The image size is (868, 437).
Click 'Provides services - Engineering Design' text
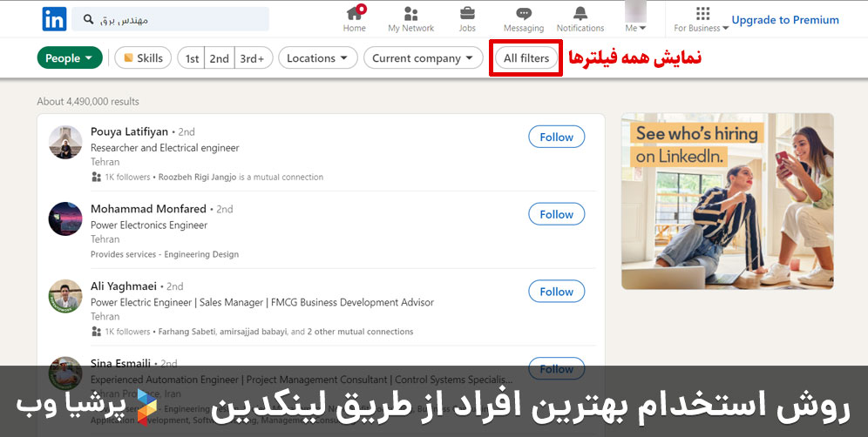click(165, 254)
